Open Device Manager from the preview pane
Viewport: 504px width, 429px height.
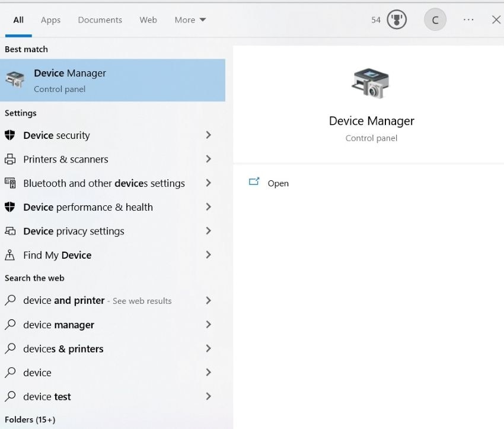coord(277,183)
